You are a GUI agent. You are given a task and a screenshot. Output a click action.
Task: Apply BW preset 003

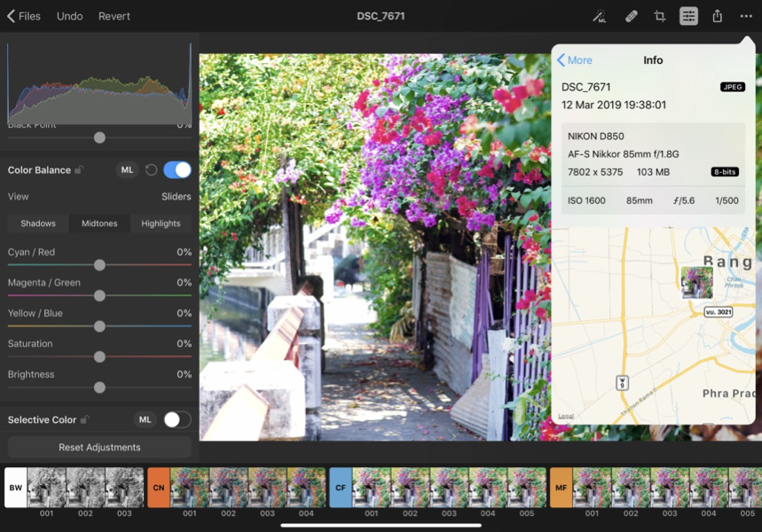coord(124,488)
